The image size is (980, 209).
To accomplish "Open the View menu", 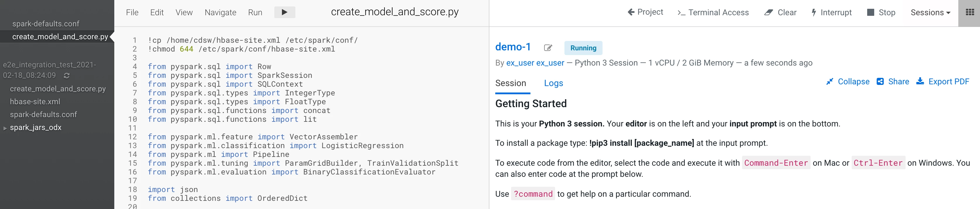I will pos(184,13).
